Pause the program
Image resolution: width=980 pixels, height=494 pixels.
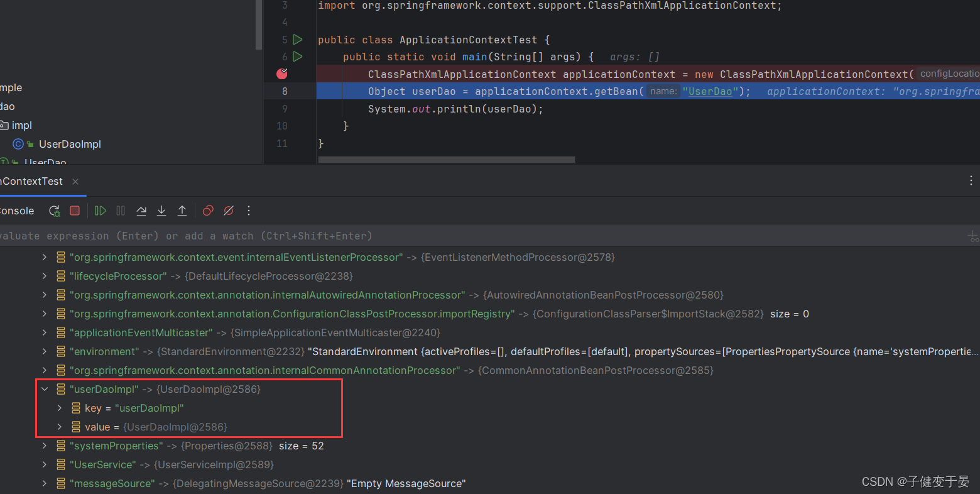[121, 211]
